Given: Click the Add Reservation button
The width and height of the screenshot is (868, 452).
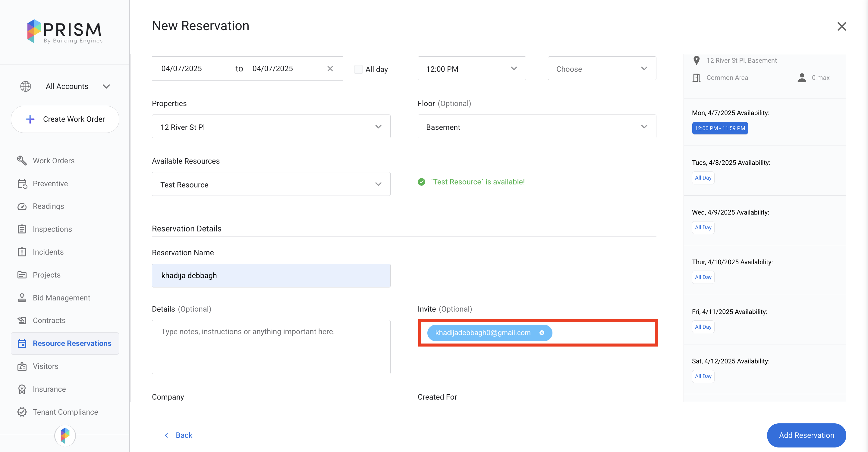Looking at the screenshot, I should coord(806,435).
